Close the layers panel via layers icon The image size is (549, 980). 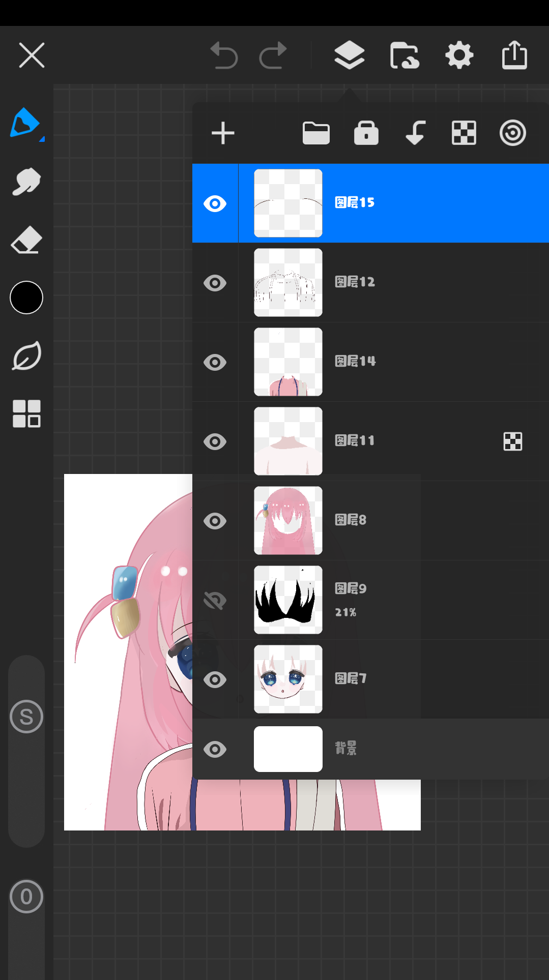[x=350, y=55]
